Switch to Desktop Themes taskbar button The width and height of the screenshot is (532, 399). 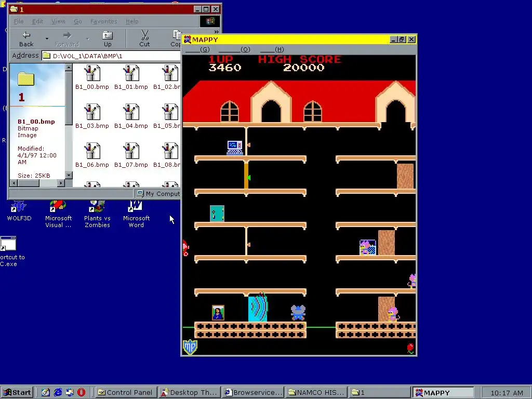pyautogui.click(x=190, y=393)
